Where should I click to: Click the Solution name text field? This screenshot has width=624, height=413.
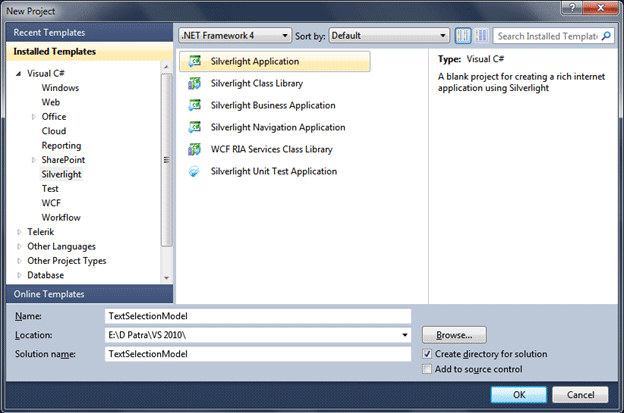[x=258, y=354]
